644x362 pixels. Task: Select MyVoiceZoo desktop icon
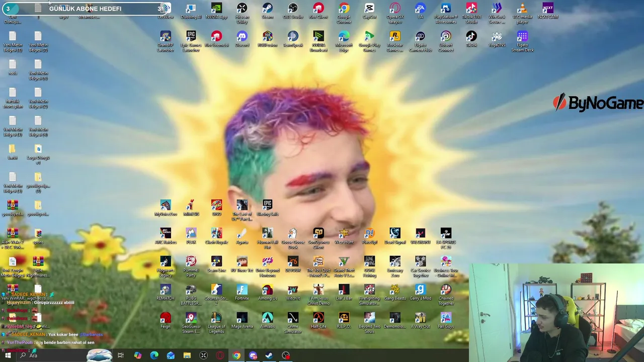coord(166,208)
